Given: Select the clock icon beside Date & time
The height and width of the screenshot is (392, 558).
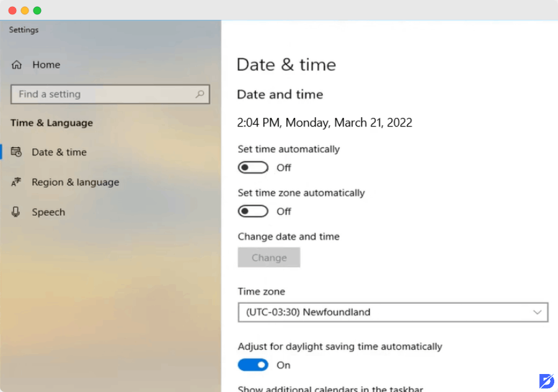Looking at the screenshot, I should [17, 152].
